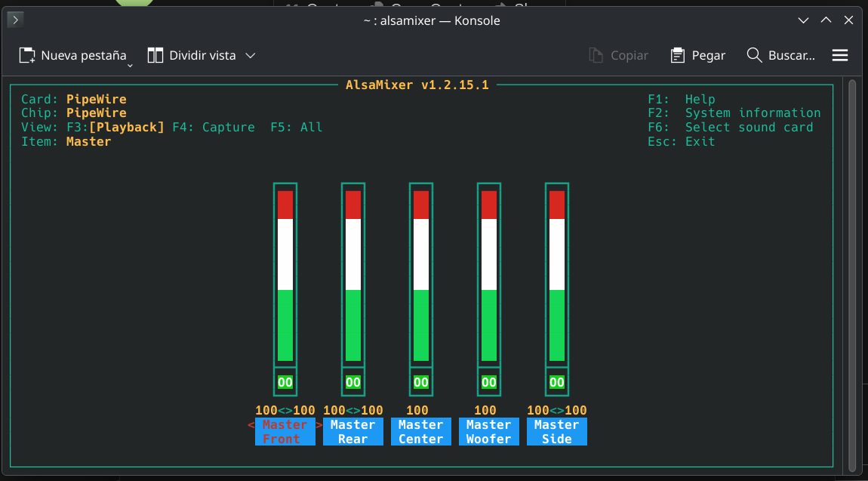The width and height of the screenshot is (868, 481).
Task: Click the Master Side volume bar
Action: pos(557,276)
